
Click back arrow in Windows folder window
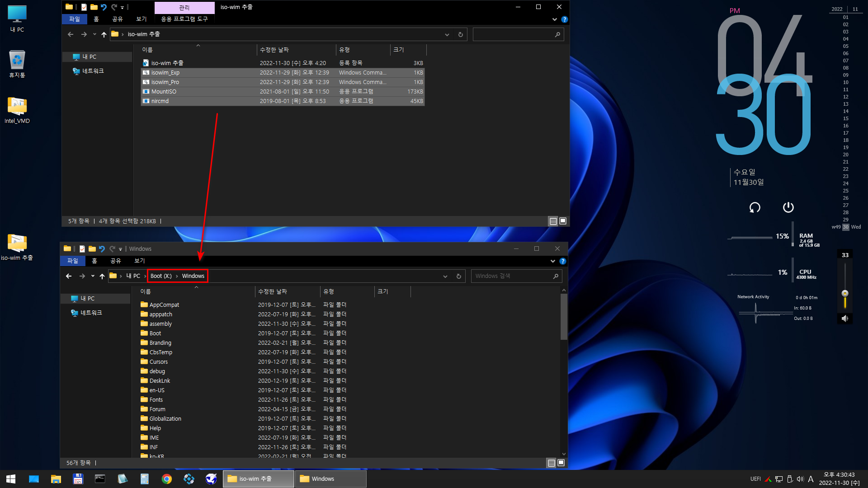click(69, 276)
